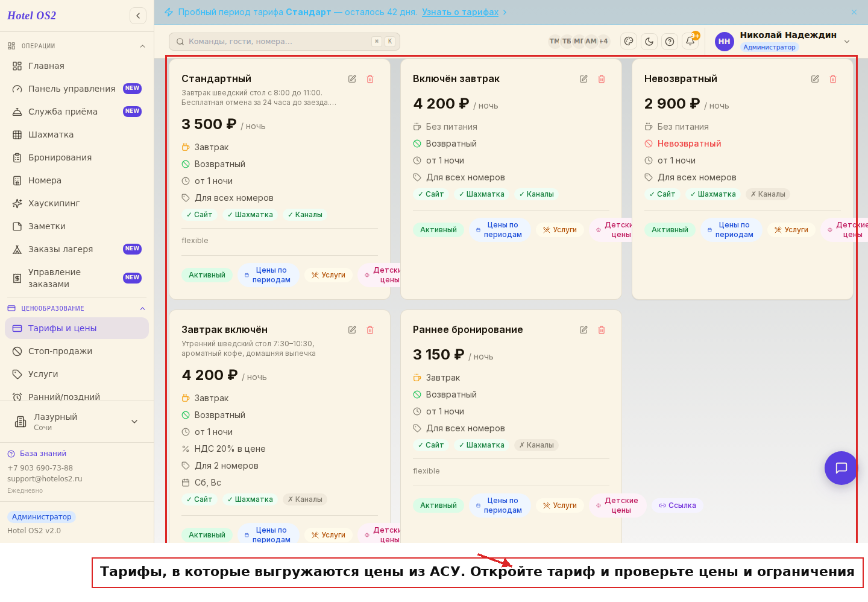868x602 pixels.
Task: Delete the Невозвратный tariff with the trash icon
Action: [x=833, y=79]
